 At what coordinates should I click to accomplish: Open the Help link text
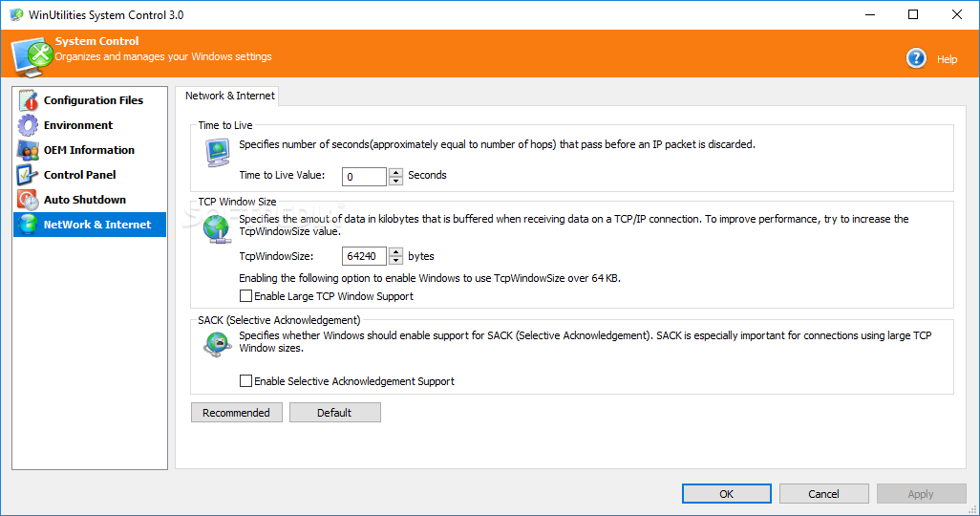[x=947, y=59]
